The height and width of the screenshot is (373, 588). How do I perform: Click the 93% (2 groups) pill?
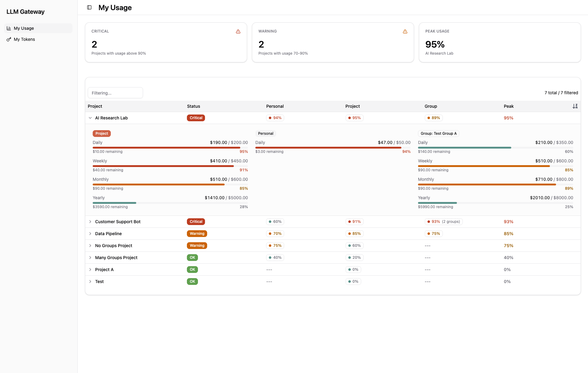click(444, 222)
